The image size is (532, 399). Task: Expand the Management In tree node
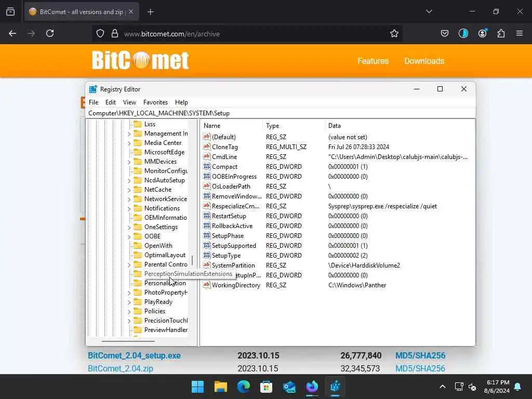[x=129, y=134]
